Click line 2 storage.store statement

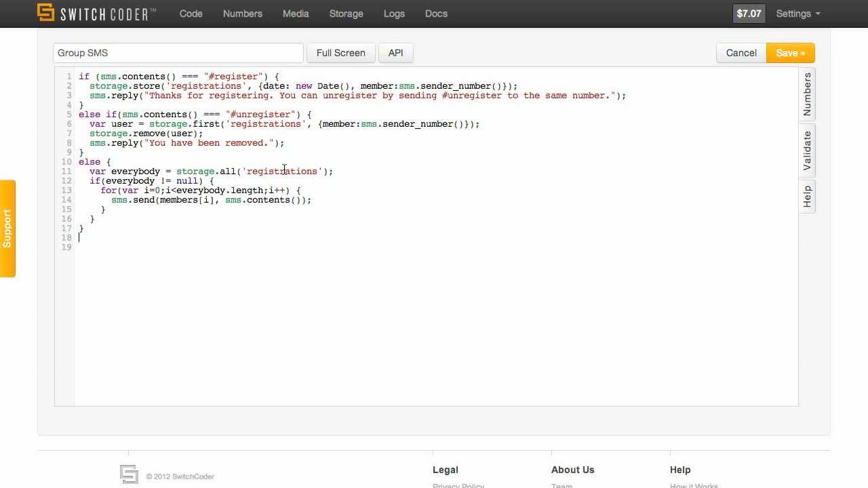303,86
